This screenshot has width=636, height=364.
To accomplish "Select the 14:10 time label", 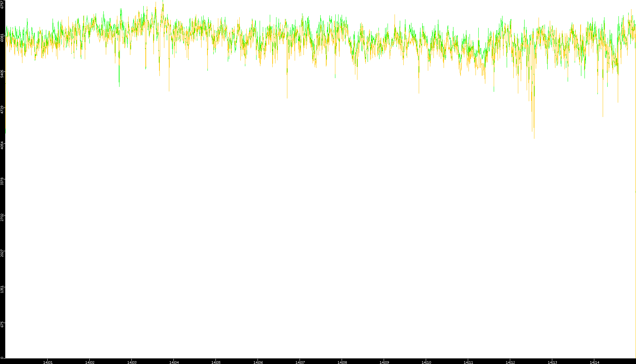I will (426, 362).
